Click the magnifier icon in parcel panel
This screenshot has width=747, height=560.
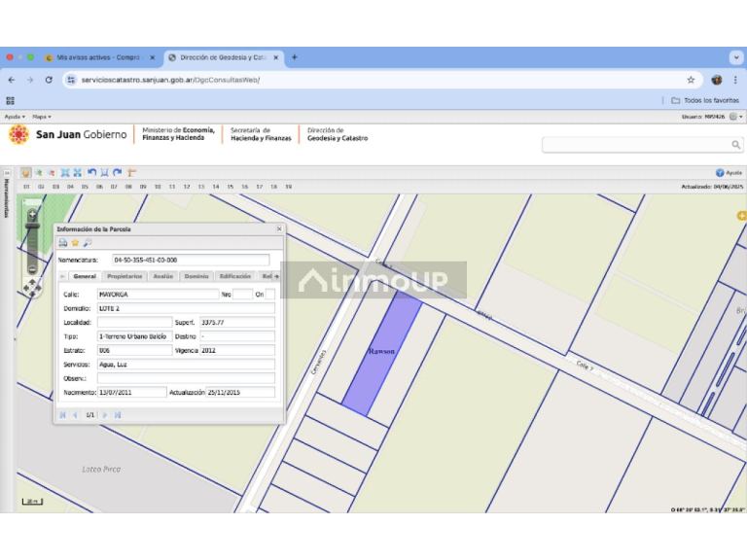coord(88,243)
